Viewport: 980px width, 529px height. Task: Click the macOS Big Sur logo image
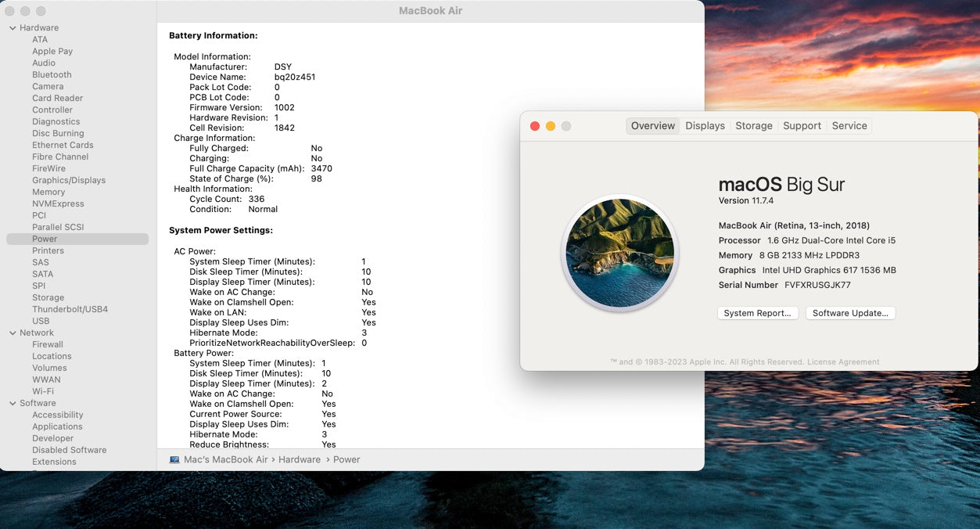click(619, 253)
